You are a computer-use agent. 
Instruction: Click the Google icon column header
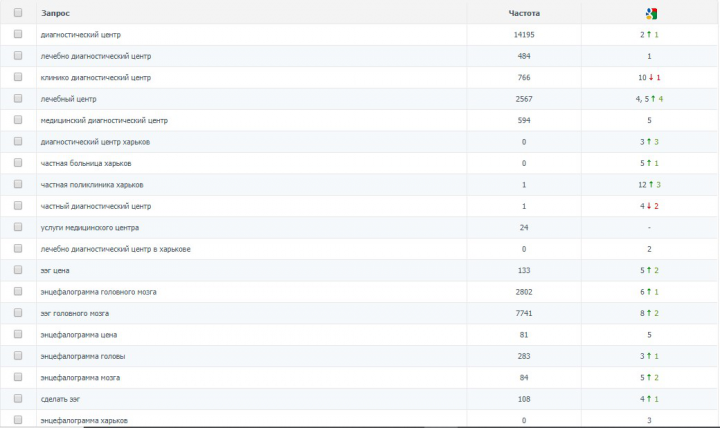coord(651,13)
